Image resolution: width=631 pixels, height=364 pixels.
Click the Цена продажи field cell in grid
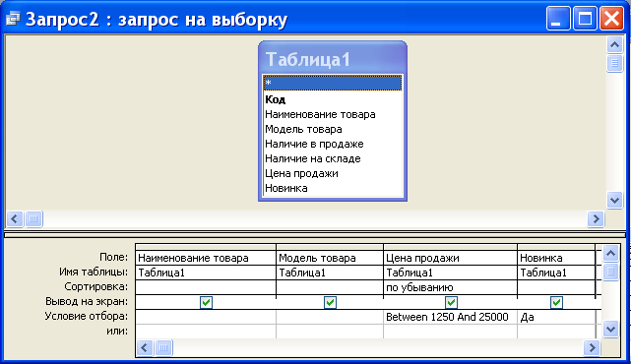coord(450,258)
